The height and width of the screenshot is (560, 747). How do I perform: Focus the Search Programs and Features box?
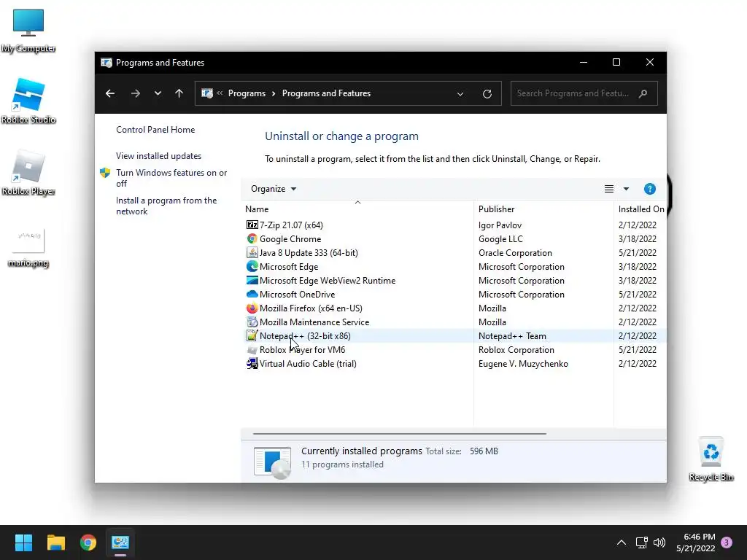[x=584, y=93]
